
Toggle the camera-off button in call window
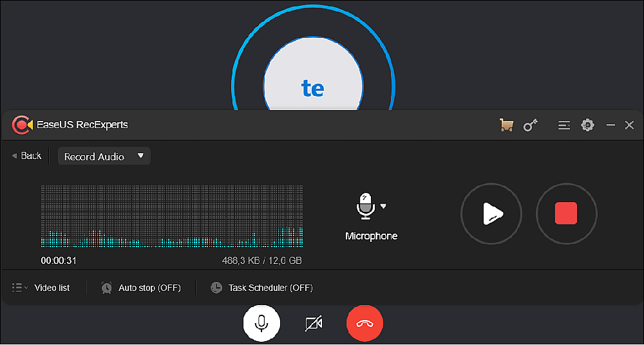314,324
